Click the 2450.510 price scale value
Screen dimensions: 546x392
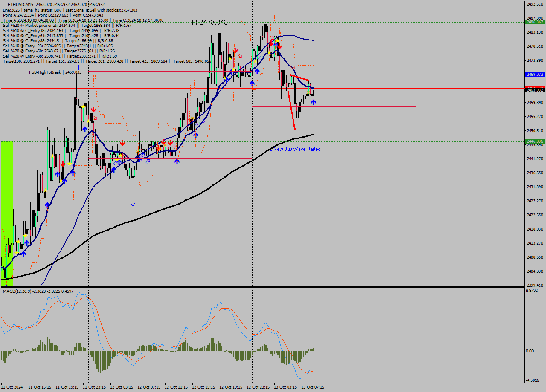(x=534, y=130)
